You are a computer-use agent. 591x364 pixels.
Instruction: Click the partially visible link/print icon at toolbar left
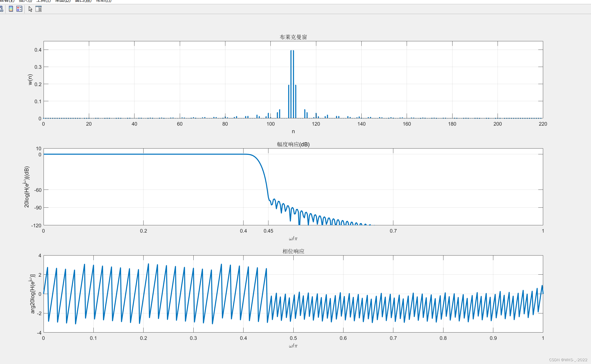(x=1, y=9)
